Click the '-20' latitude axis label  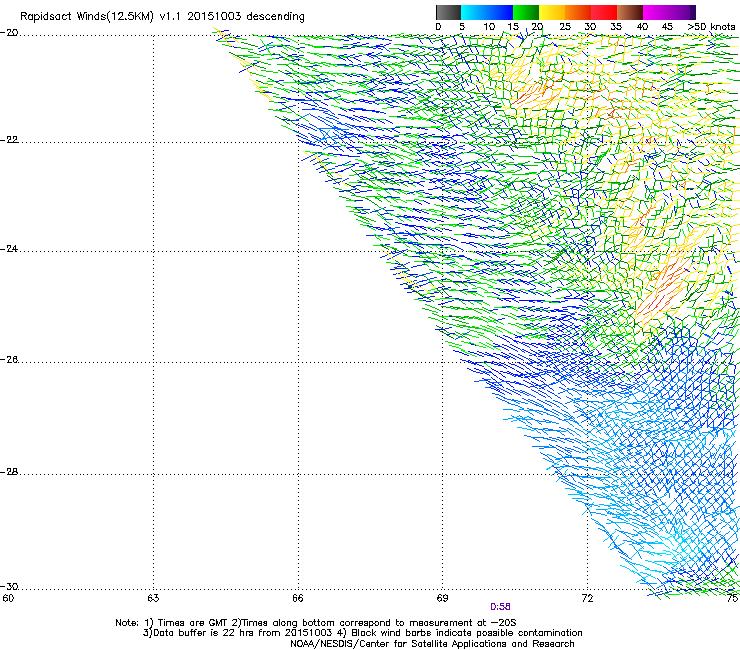9,33
